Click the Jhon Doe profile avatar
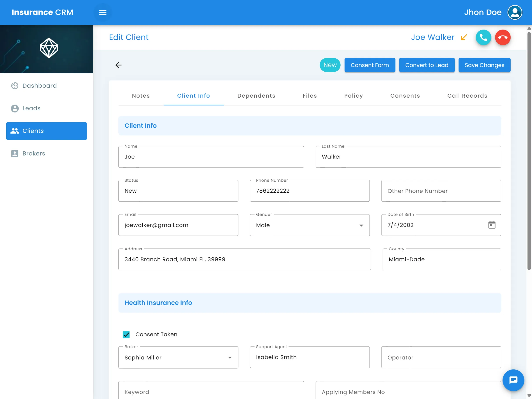Viewport: 532px width, 399px height. pyautogui.click(x=515, y=12)
